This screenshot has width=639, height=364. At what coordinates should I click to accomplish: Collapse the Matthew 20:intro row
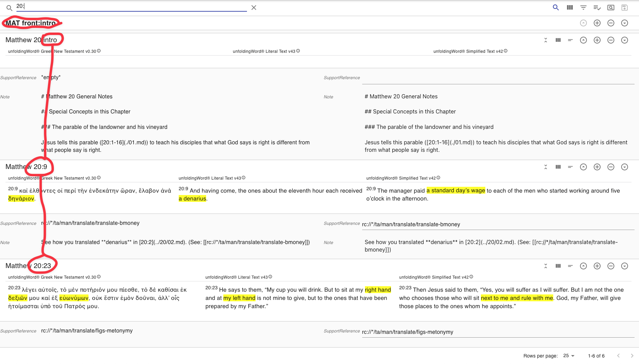click(x=546, y=40)
